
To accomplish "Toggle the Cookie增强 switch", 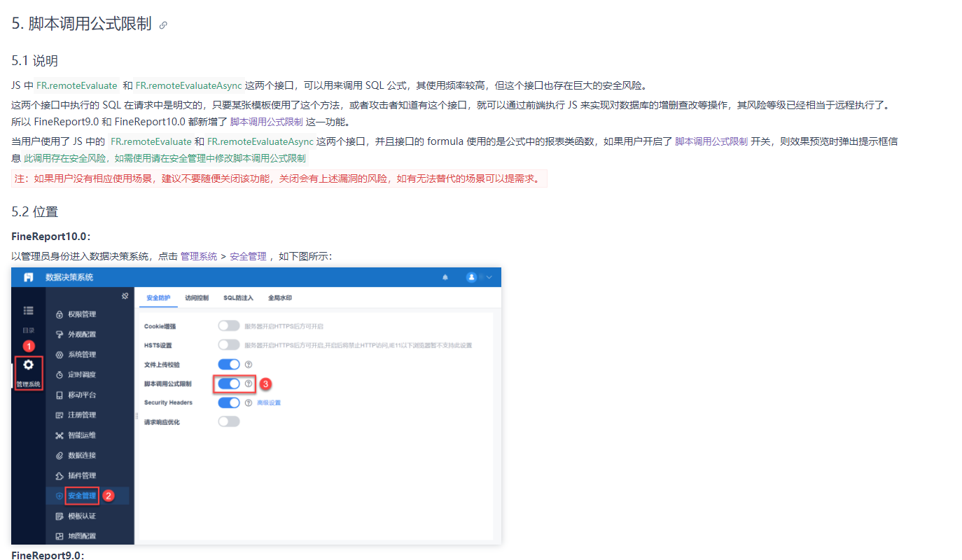I will (229, 325).
